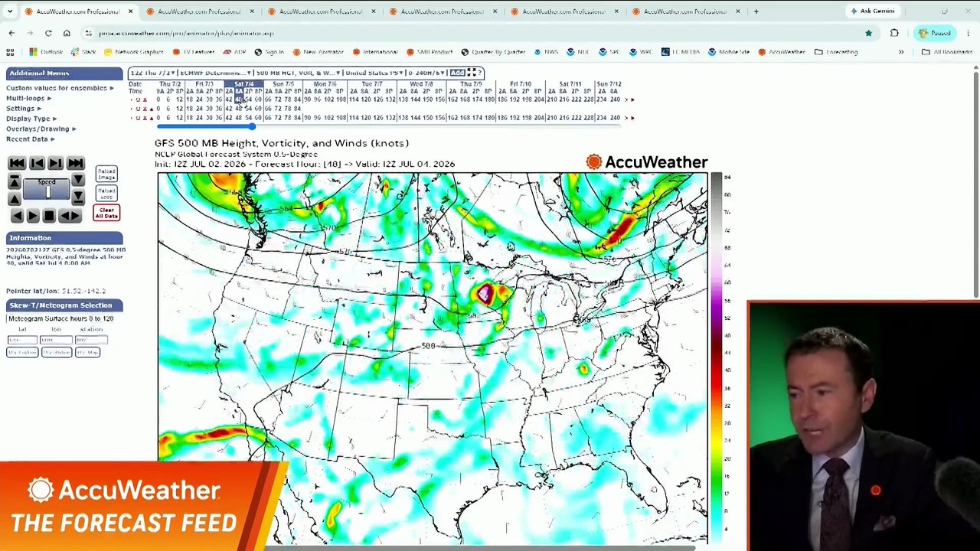This screenshot has width=980, height=551.
Task: Adjust the Speed slider handle
Action: [47, 192]
